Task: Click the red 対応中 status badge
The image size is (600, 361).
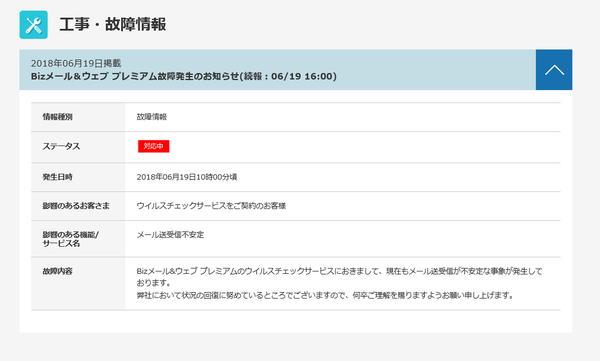Action: point(153,146)
